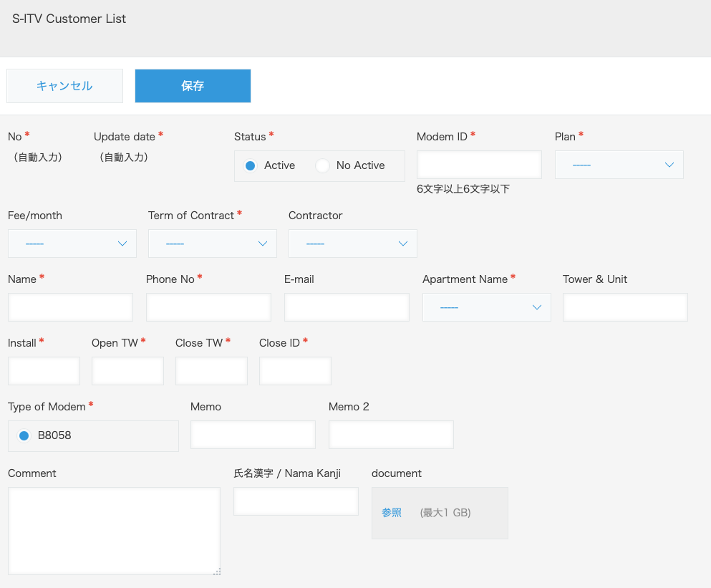Click inside the Comment text area

click(115, 531)
